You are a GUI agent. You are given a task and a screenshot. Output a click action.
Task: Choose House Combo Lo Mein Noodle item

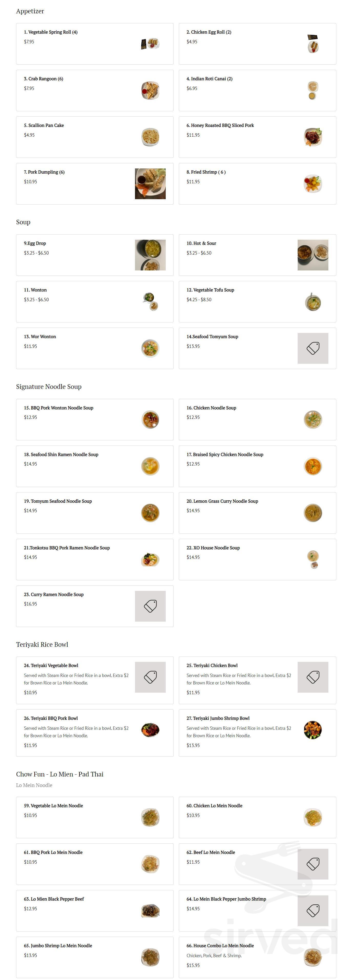coord(220,945)
